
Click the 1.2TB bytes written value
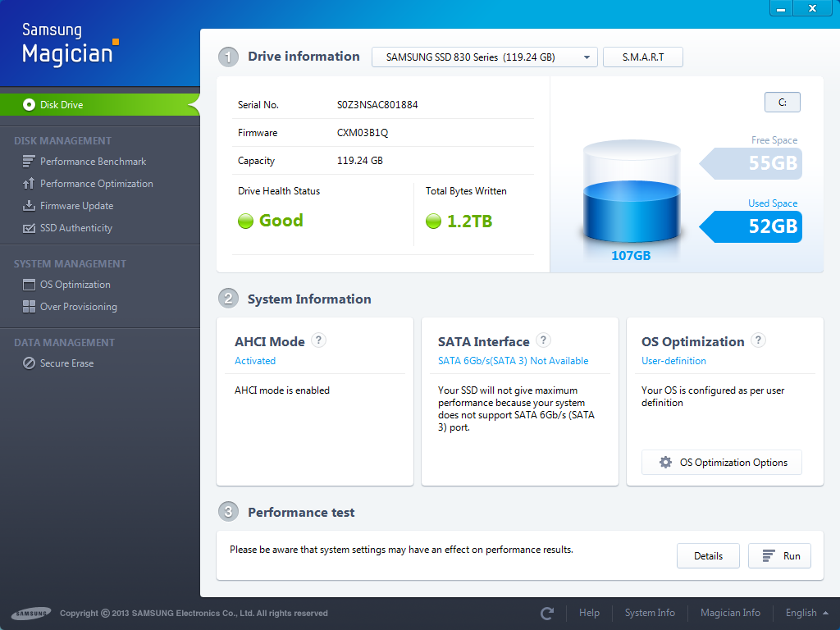point(469,221)
